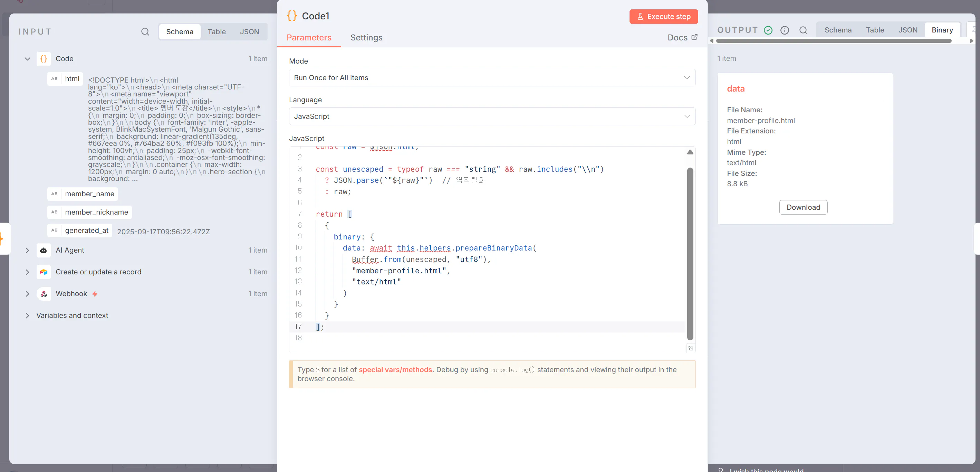This screenshot has height=472, width=980.
Task: Click the expand code editor icon
Action: 691,348
